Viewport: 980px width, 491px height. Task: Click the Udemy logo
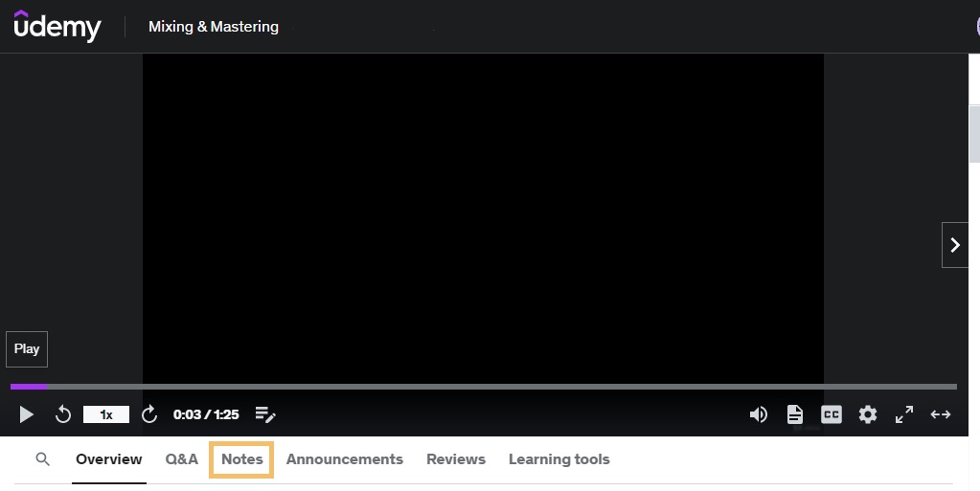pos(57,27)
